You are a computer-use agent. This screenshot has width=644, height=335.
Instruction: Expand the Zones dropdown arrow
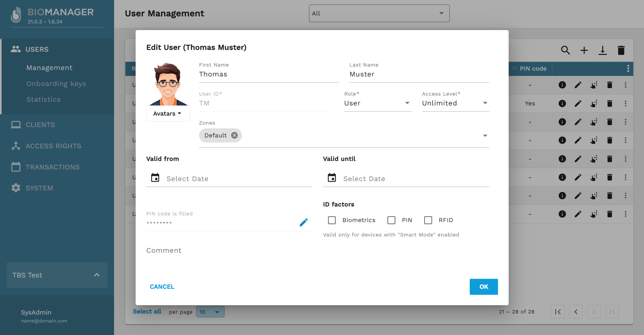click(x=485, y=136)
